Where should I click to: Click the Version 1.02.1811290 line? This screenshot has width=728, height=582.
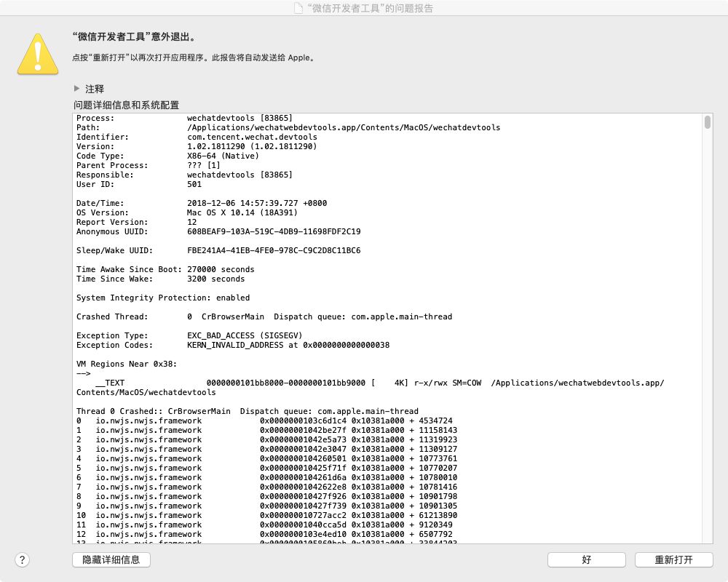197,146
